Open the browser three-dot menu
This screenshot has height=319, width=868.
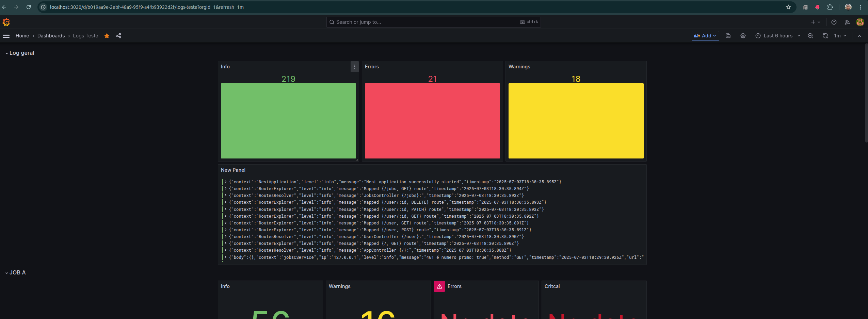click(861, 7)
